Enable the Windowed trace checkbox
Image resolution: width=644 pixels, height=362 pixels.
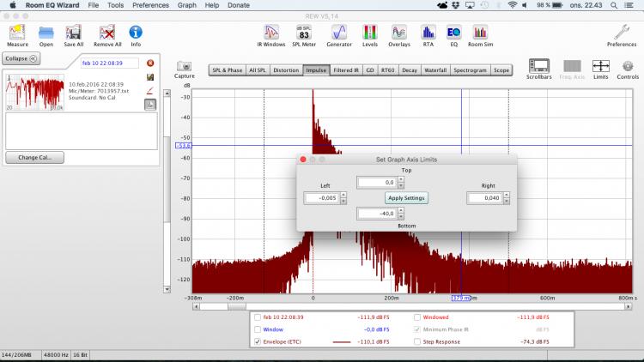(417, 317)
